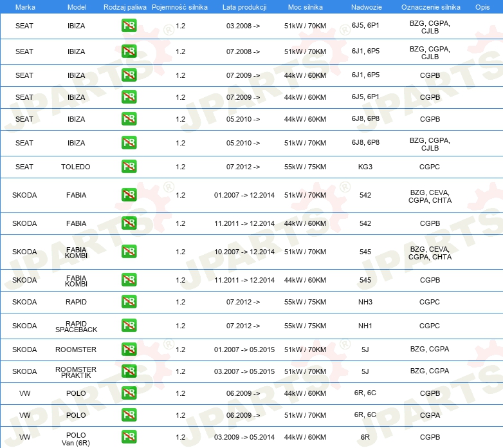Select the POLO Van (6R) model cell
This screenshot has width=503, height=448.
pyautogui.click(x=76, y=439)
